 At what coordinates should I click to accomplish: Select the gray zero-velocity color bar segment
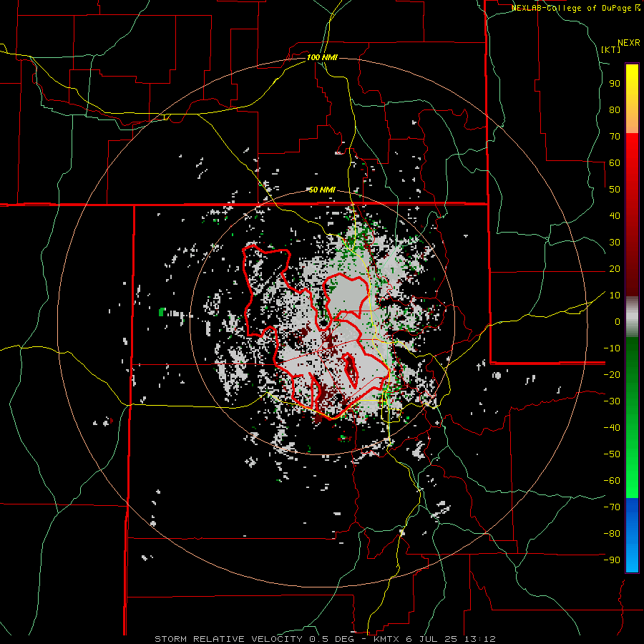click(x=632, y=317)
